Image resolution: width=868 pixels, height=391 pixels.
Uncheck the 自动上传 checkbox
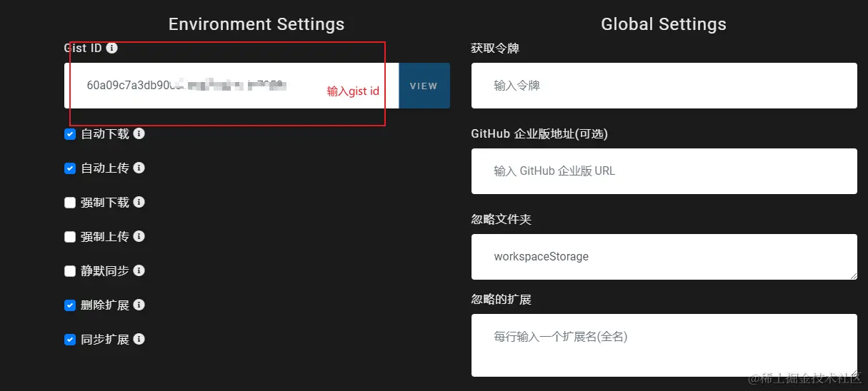pyautogui.click(x=70, y=168)
